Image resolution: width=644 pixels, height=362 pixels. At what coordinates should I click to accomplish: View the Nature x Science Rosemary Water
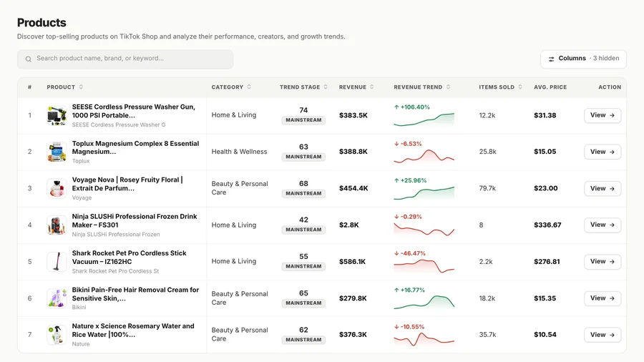pos(602,335)
